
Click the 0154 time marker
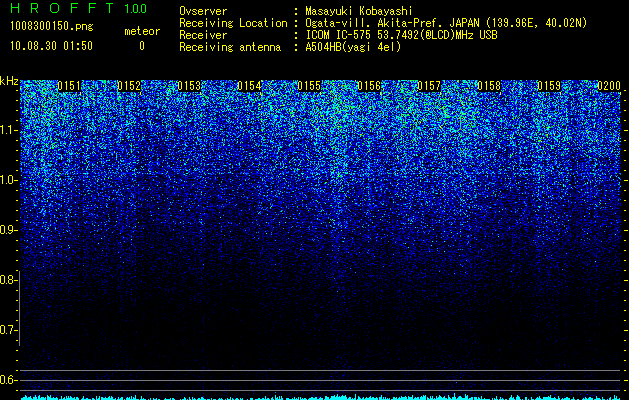(249, 86)
